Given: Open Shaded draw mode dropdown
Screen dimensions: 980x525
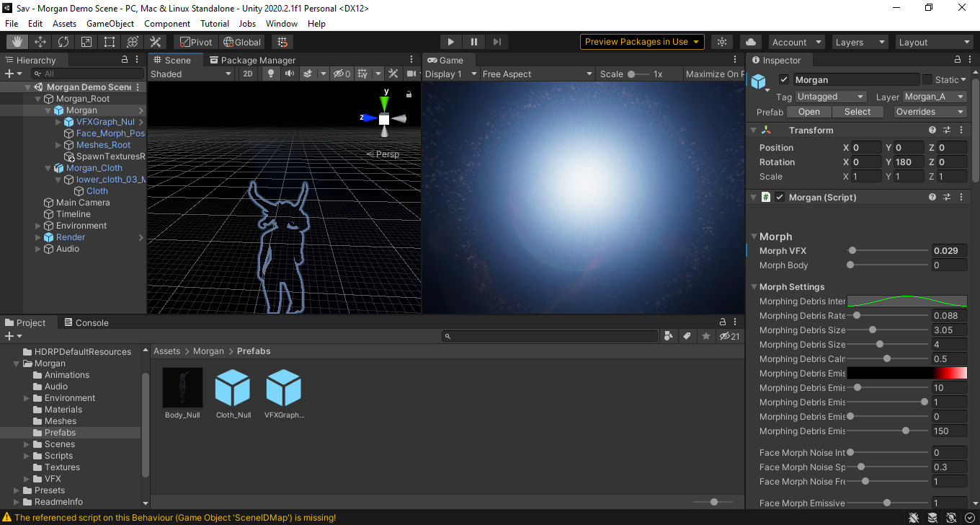Looking at the screenshot, I should click(191, 74).
